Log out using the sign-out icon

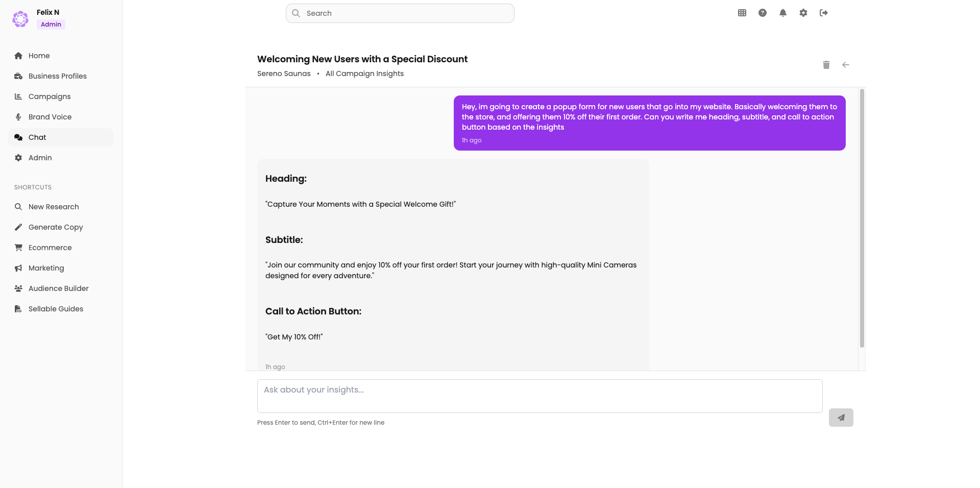[823, 13]
